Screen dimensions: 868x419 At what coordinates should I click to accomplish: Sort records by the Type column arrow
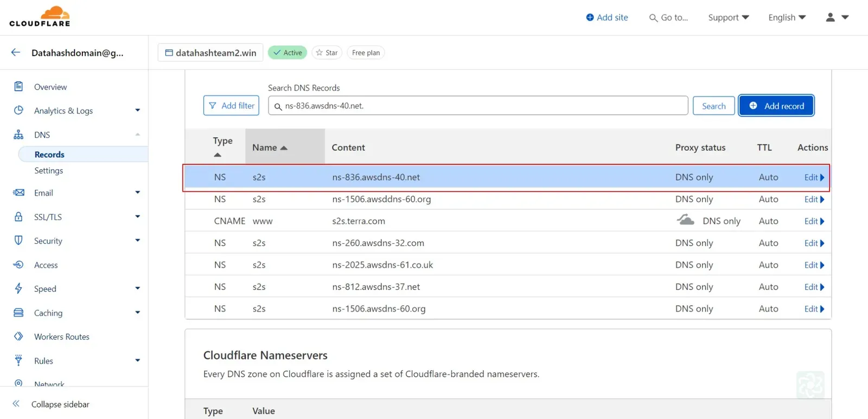(x=218, y=155)
